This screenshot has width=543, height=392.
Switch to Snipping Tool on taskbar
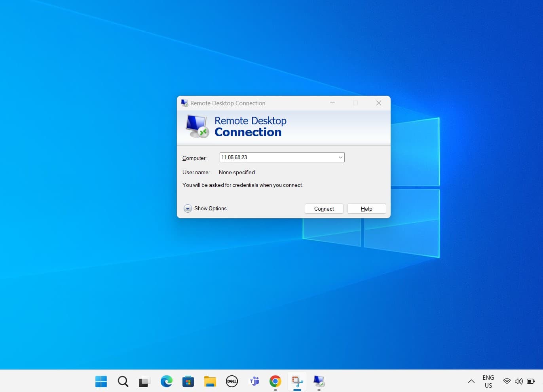click(x=297, y=381)
